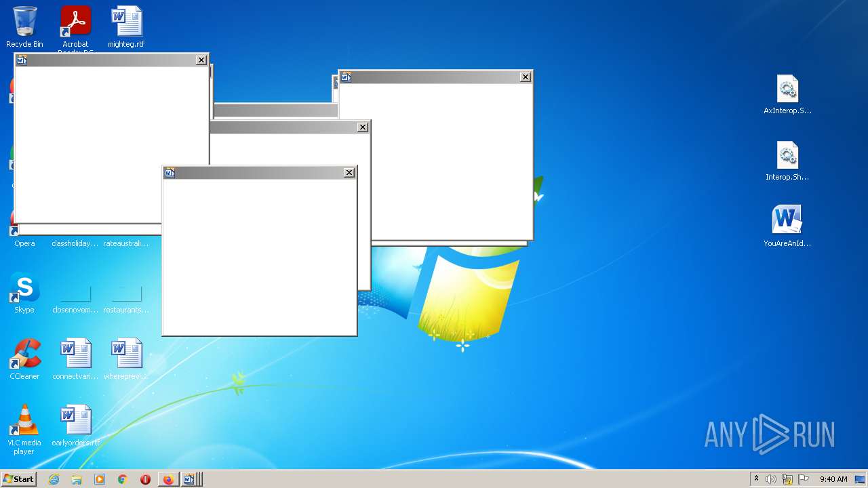Open the Action Center flag icon
Image resolution: width=868 pixels, height=488 pixels.
(804, 479)
